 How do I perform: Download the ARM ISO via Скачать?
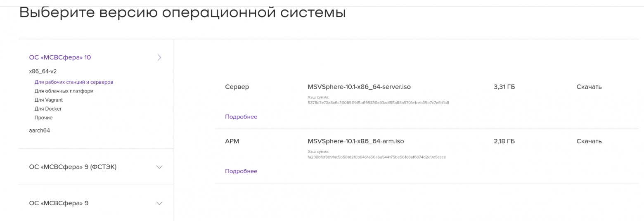[x=589, y=141]
